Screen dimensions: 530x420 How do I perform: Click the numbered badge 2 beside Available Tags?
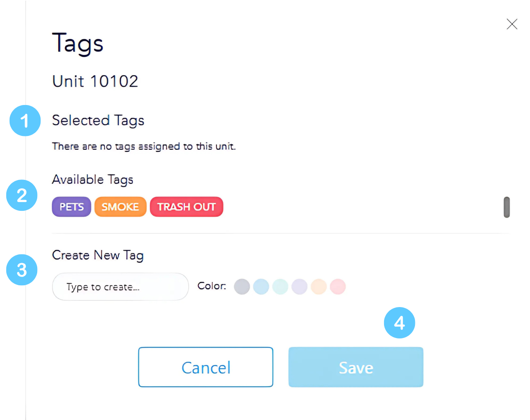coord(22,195)
